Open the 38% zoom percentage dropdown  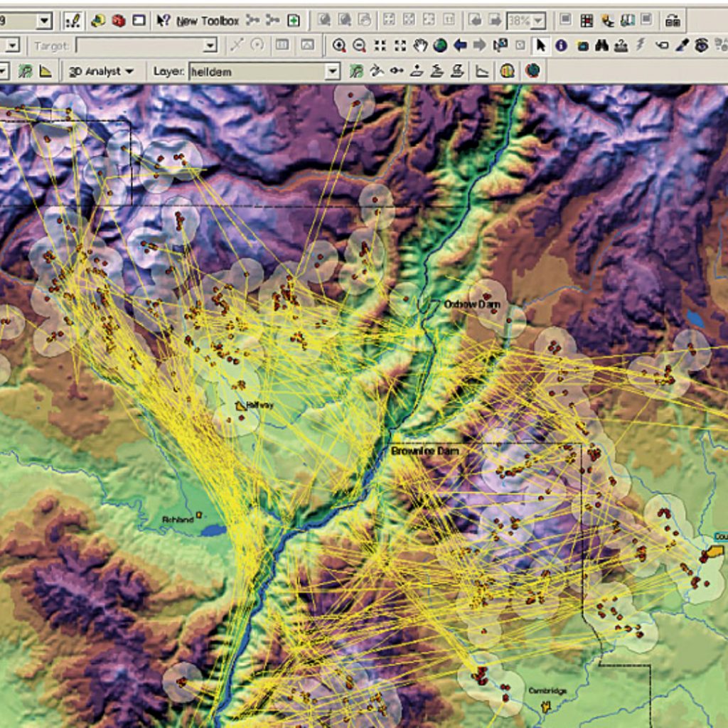point(537,21)
